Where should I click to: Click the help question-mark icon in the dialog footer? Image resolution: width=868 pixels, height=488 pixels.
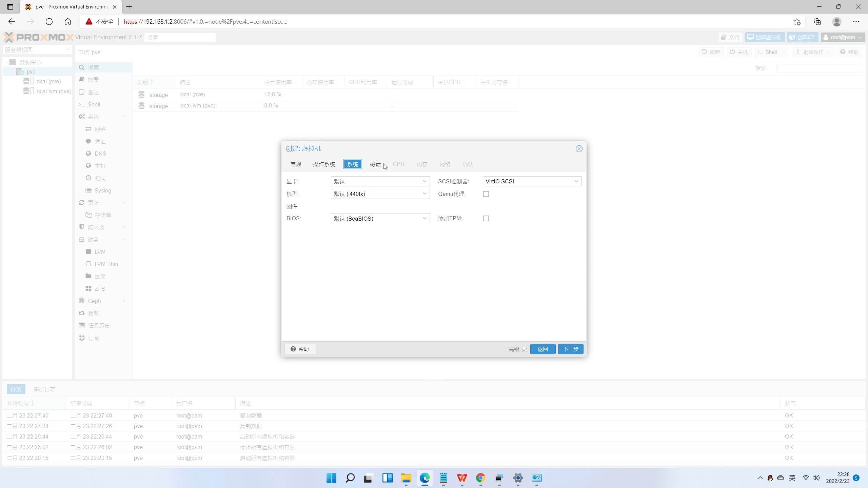[293, 349]
